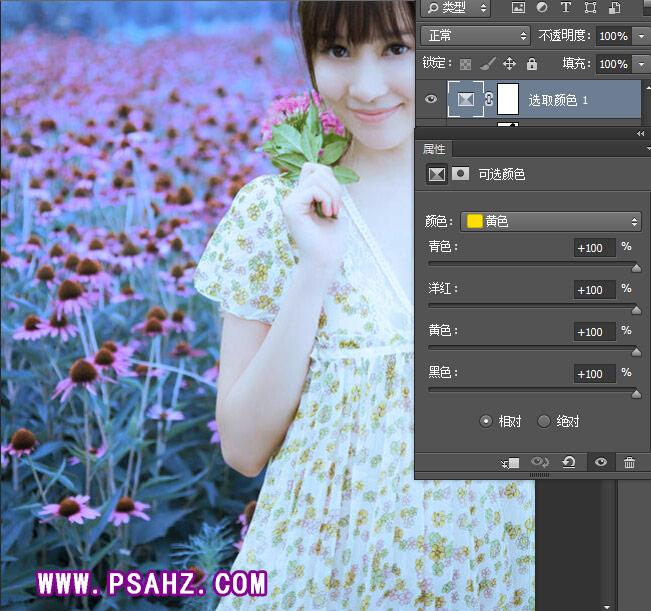Click the mask button in Properties panel
651x611 pixels.
coord(460,174)
